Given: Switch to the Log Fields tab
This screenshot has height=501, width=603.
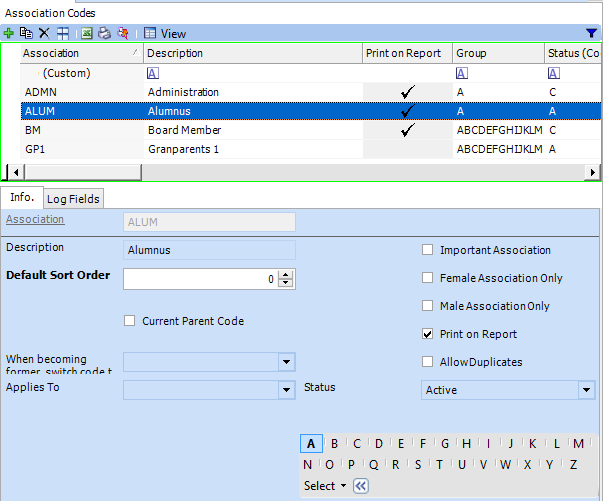Looking at the screenshot, I should click(73, 199).
